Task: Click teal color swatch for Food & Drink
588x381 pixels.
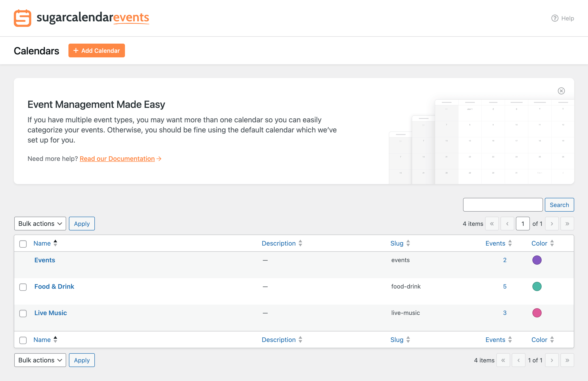Action: pyautogui.click(x=537, y=286)
